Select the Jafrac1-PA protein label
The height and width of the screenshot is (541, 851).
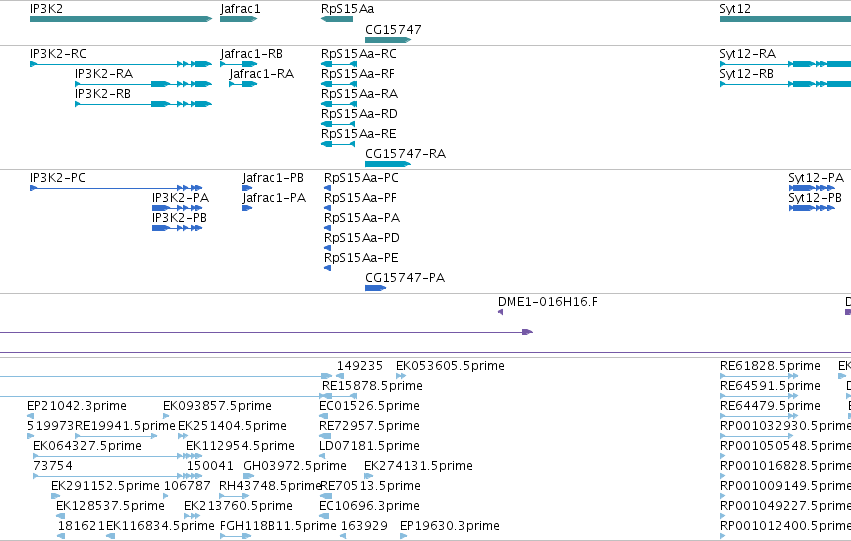[x=274, y=198]
